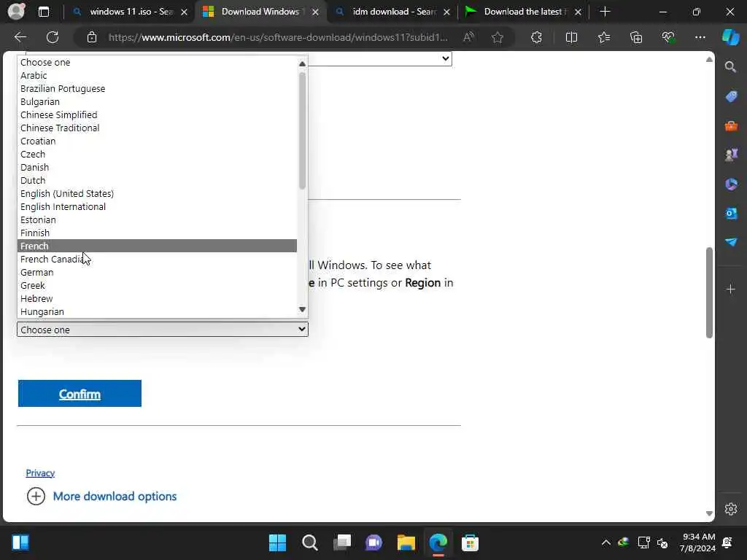Open Browser essentials heart icon
747x560 pixels.
tap(668, 37)
